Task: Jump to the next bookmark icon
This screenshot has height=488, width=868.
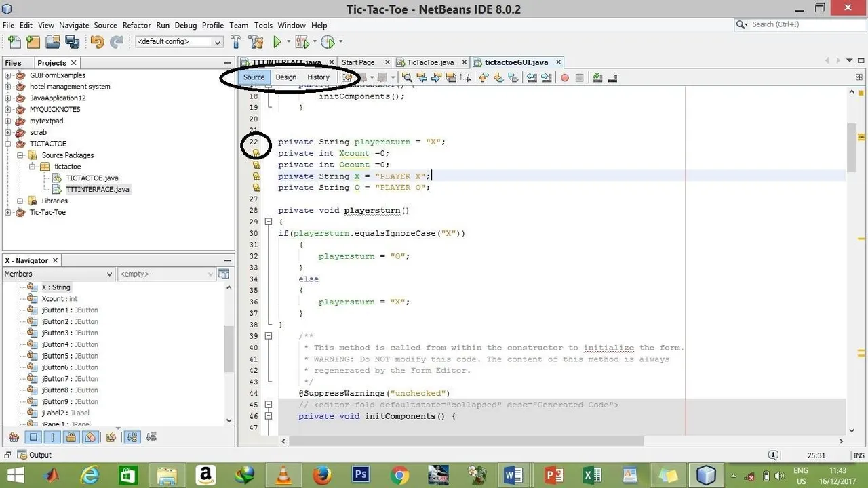Action: click(x=498, y=77)
